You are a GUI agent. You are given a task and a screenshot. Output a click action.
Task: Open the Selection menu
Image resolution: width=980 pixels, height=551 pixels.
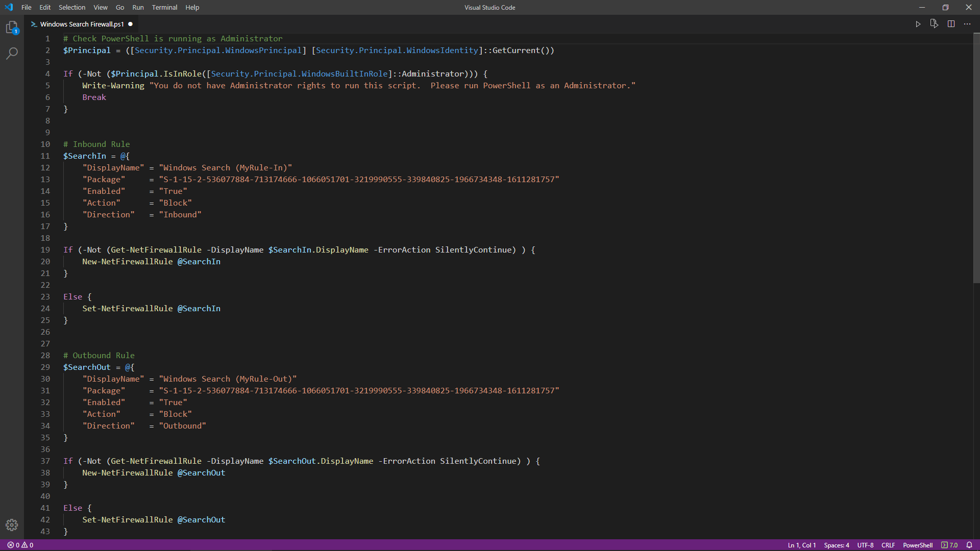(72, 7)
